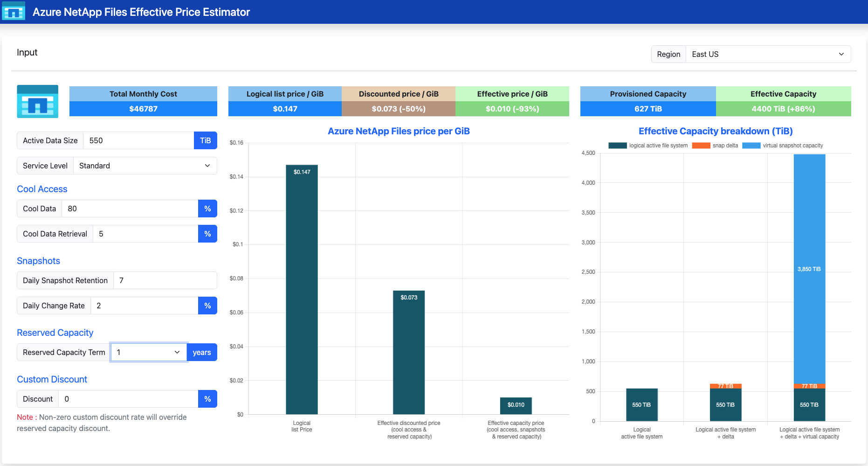Image resolution: width=868 pixels, height=466 pixels.
Task: Click the years button for Reserved Capacity Term
Action: (202, 352)
